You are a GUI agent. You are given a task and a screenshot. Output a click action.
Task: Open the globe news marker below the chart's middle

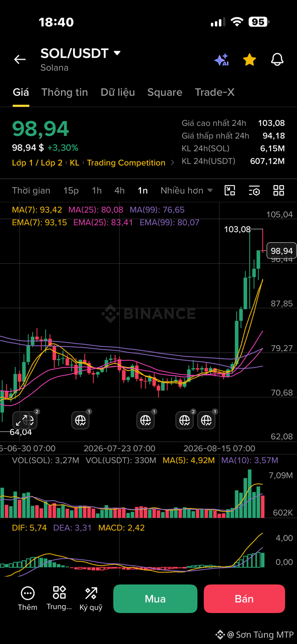[x=145, y=420]
